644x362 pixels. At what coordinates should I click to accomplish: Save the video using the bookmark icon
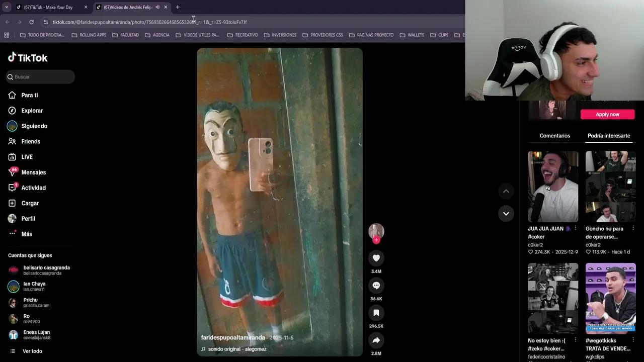tap(376, 312)
